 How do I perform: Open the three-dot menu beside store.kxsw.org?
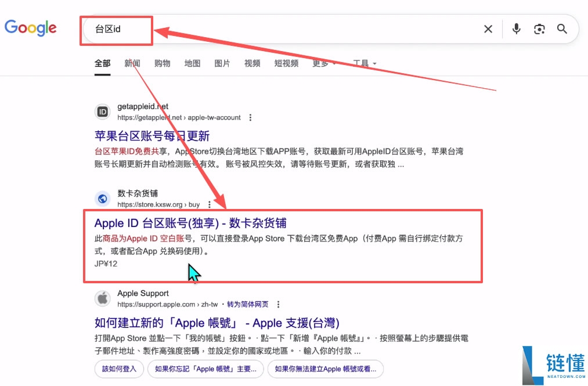(209, 204)
